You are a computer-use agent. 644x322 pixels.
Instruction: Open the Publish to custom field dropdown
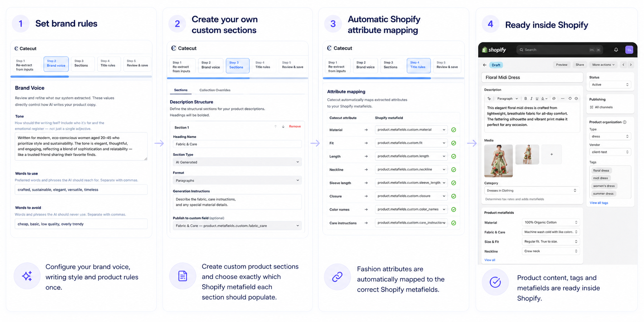tap(237, 226)
